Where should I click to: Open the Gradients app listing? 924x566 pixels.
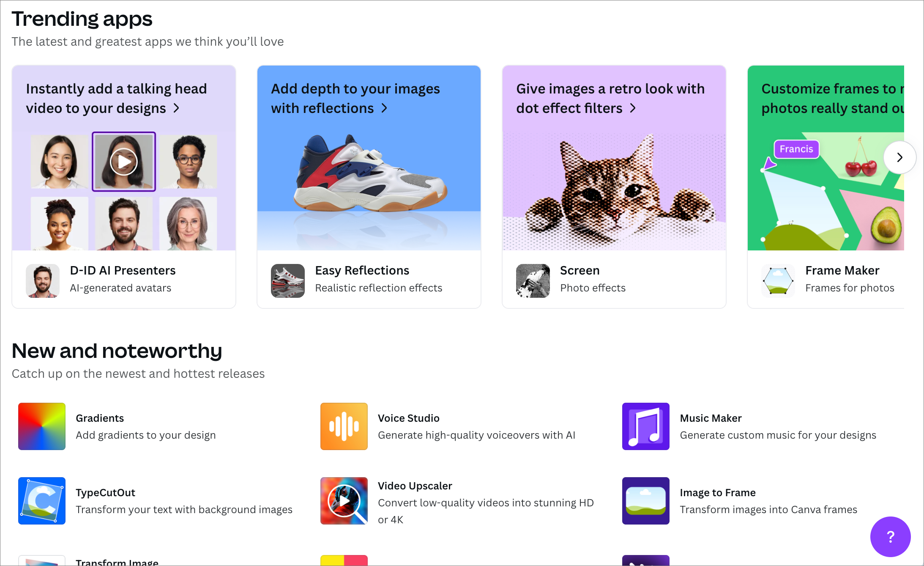coord(157,426)
